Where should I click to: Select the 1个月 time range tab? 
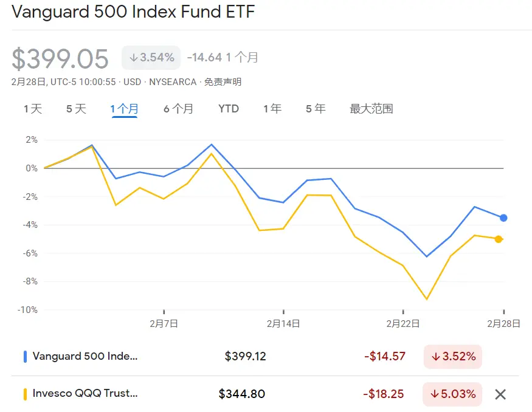[124, 109]
